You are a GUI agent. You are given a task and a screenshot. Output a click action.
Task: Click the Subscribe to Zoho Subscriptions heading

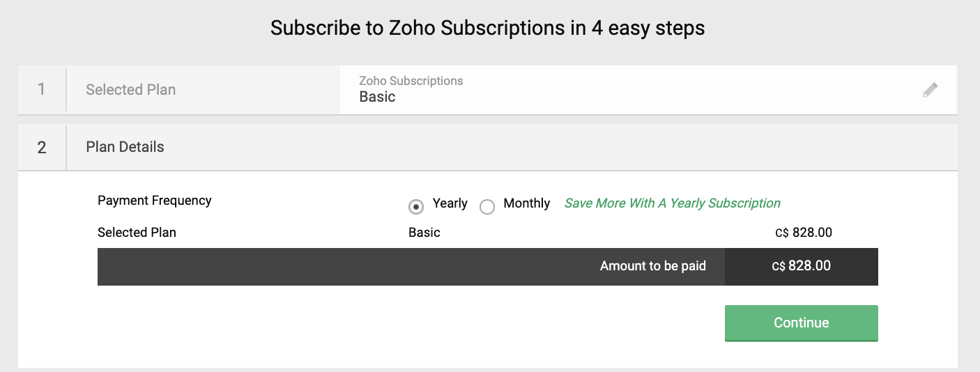(487, 28)
